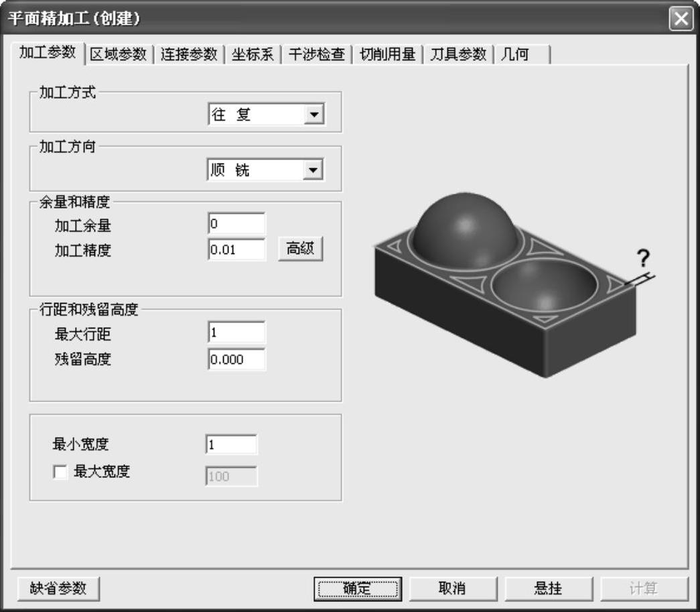Screen dimensions: 700x612
Task: Click the 加工余量 input field
Action: coord(236,225)
